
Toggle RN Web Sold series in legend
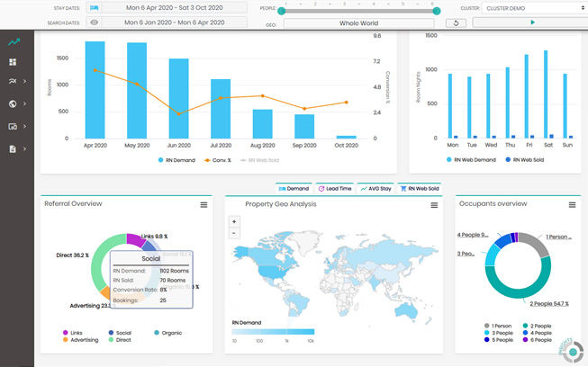click(260, 160)
